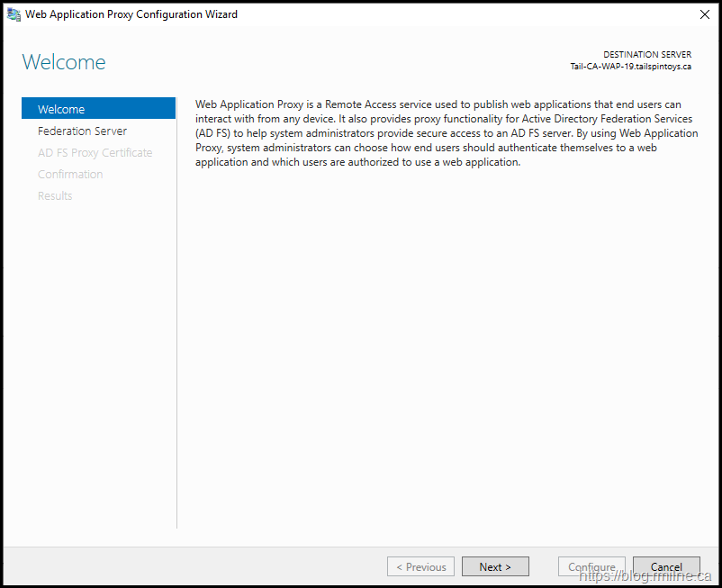This screenshot has height=588, width=722.
Task: Click the Tail-CA-WAP-19.tailspintoys.ca server name
Action: pyautogui.click(x=630, y=67)
